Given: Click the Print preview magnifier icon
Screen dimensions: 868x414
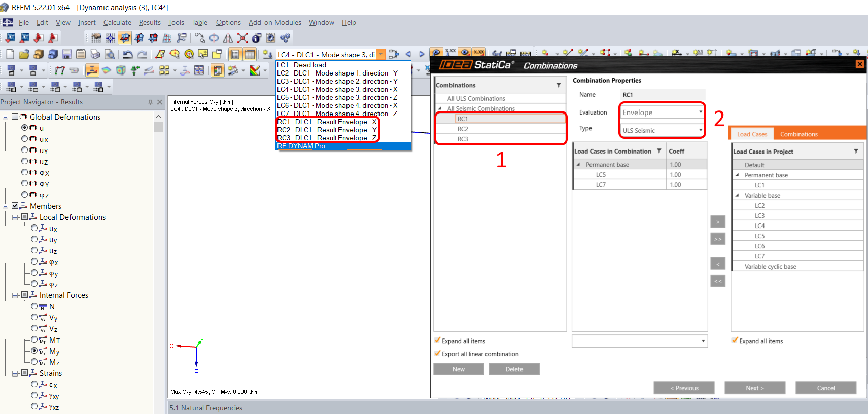Looking at the screenshot, I should point(109,54).
